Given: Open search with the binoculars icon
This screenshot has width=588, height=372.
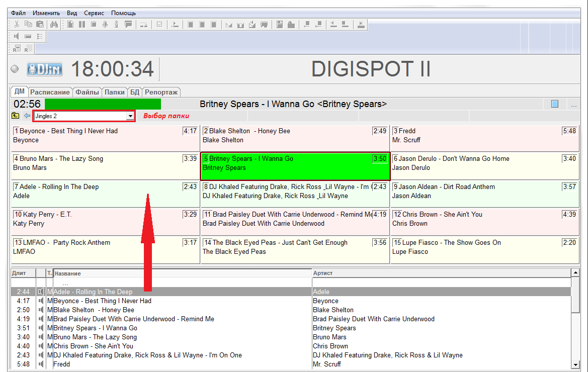Looking at the screenshot, I should [x=54, y=25].
